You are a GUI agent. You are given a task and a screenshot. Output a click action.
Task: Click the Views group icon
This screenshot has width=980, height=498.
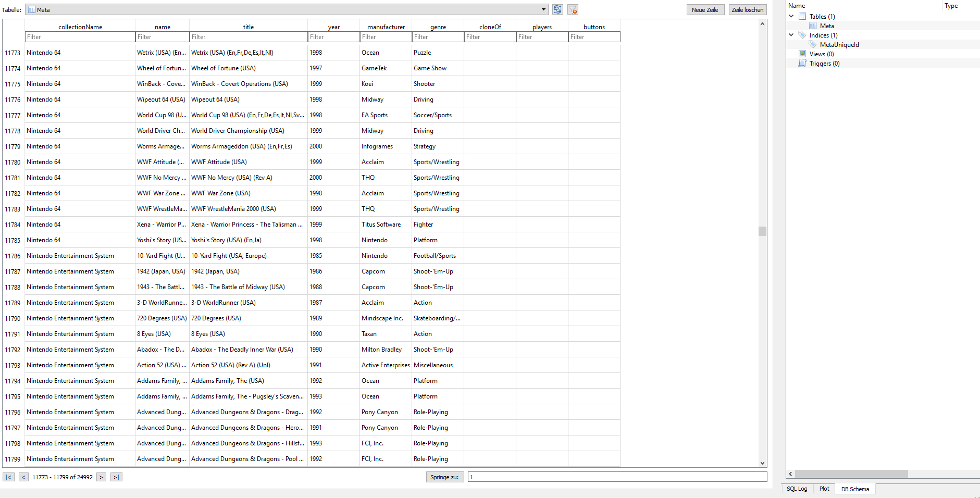coord(802,54)
